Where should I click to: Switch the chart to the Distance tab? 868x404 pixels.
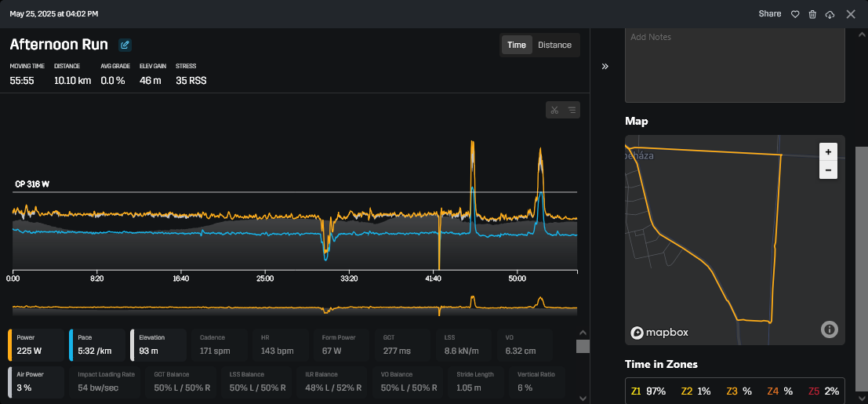554,45
